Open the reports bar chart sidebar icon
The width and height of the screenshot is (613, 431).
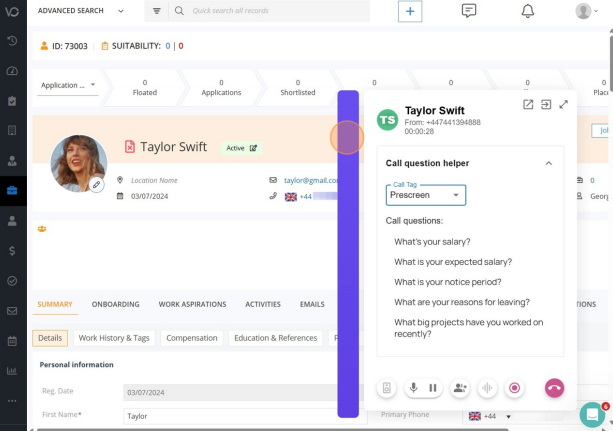(x=12, y=371)
